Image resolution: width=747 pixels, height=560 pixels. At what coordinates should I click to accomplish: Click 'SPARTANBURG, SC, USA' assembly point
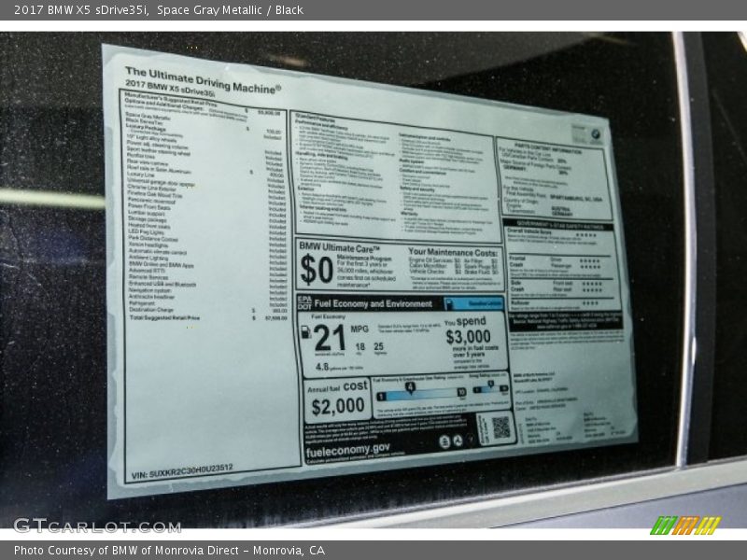coord(576,197)
